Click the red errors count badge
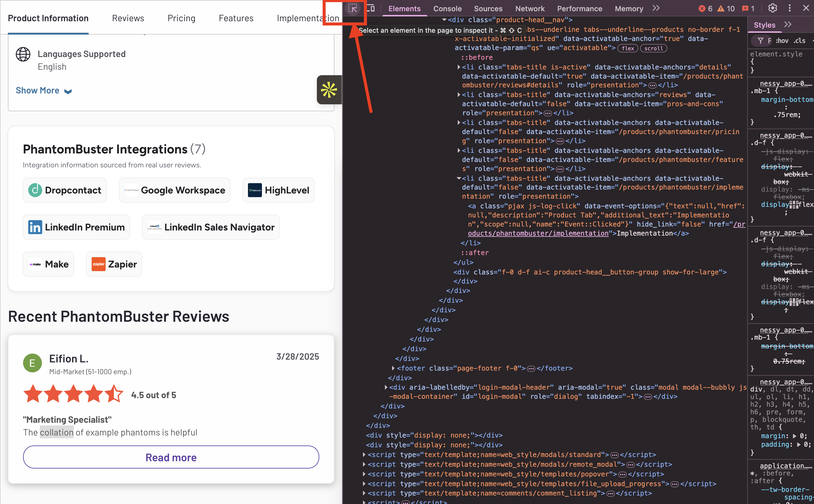 [x=705, y=9]
